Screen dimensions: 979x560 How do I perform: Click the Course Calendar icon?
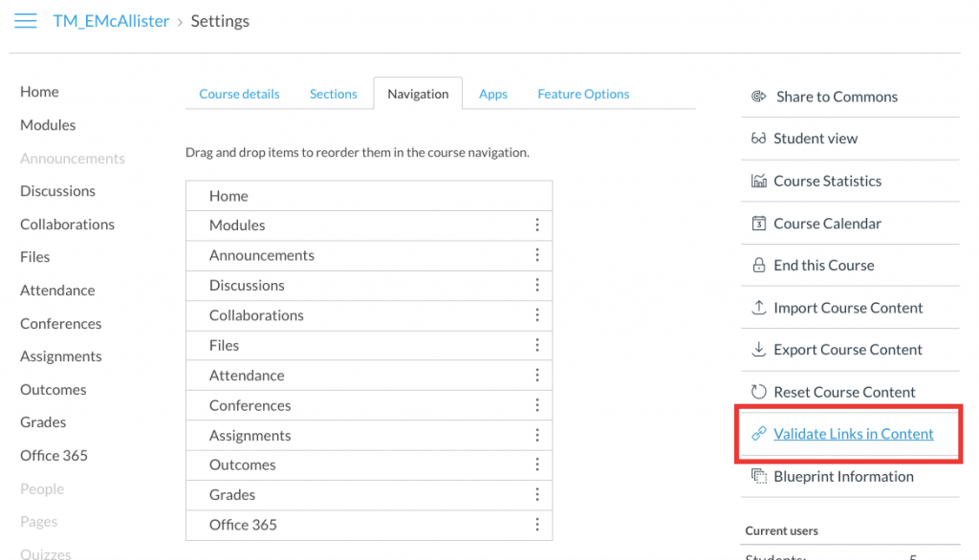click(759, 224)
